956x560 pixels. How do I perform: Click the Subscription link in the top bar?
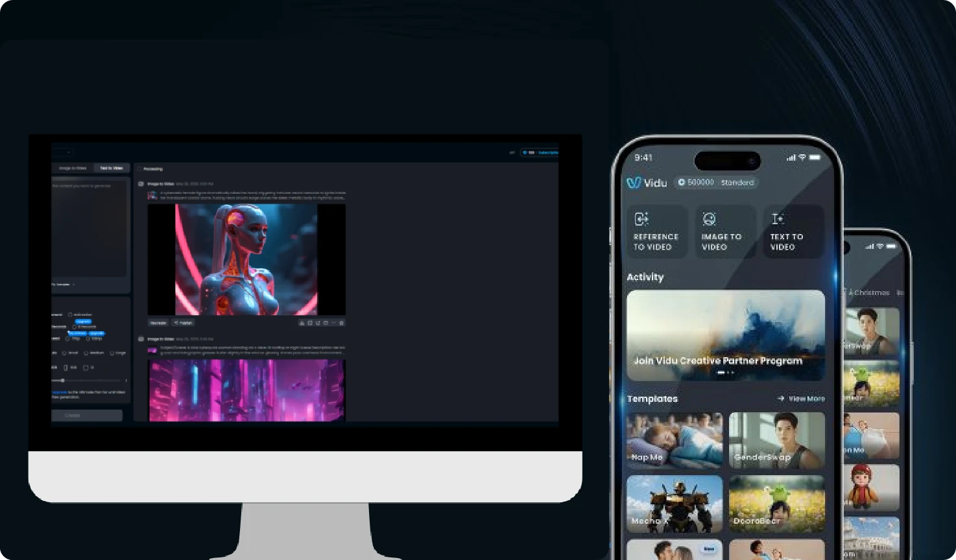coord(548,153)
